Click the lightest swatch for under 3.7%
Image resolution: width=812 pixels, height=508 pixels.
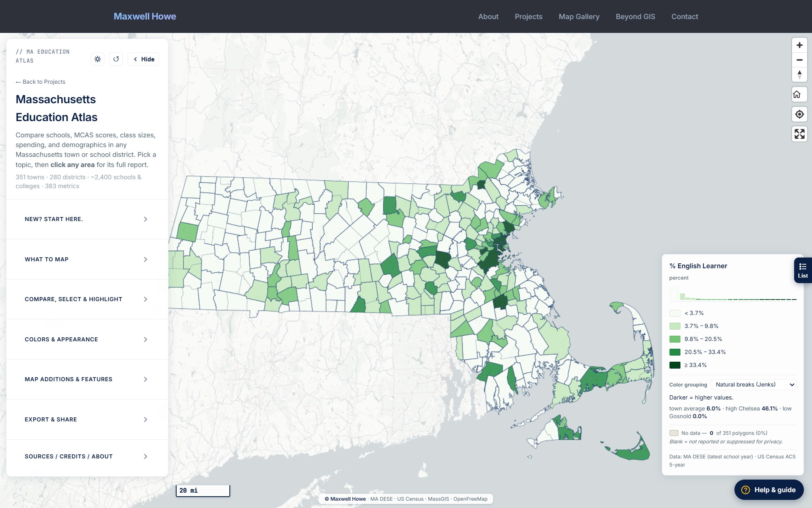click(675, 313)
